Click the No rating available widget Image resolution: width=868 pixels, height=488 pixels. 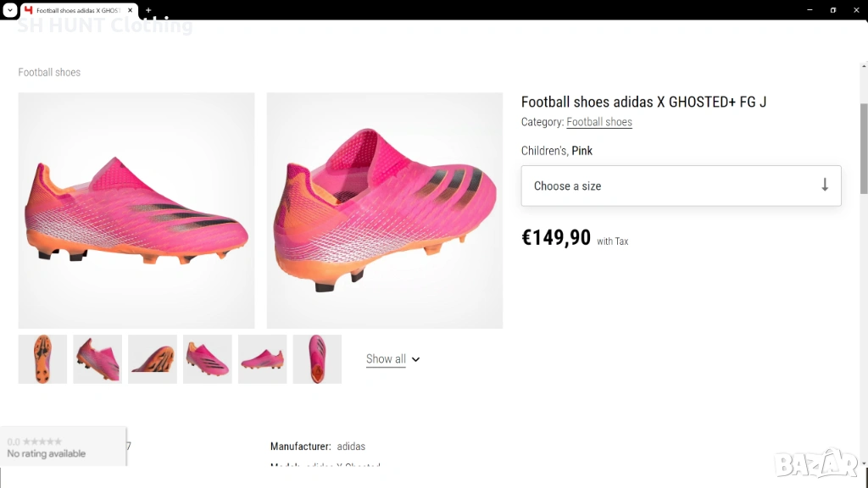[63, 447]
